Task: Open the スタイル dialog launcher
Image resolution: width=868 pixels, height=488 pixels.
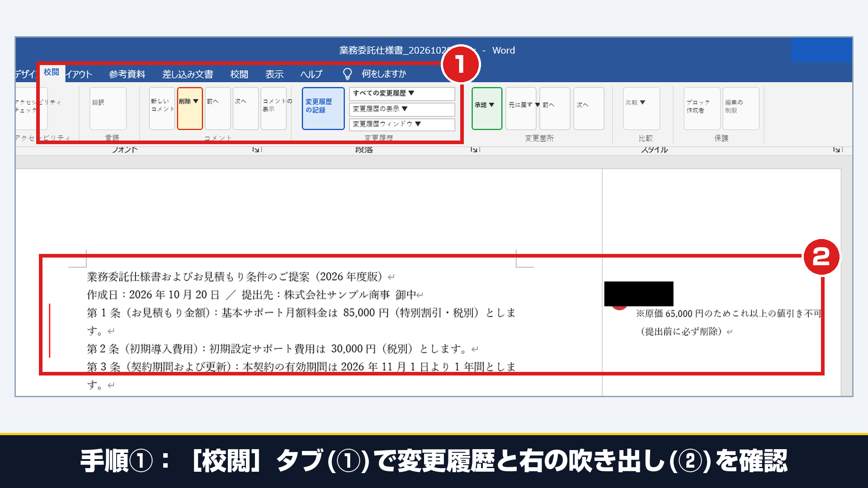Action: tap(837, 150)
